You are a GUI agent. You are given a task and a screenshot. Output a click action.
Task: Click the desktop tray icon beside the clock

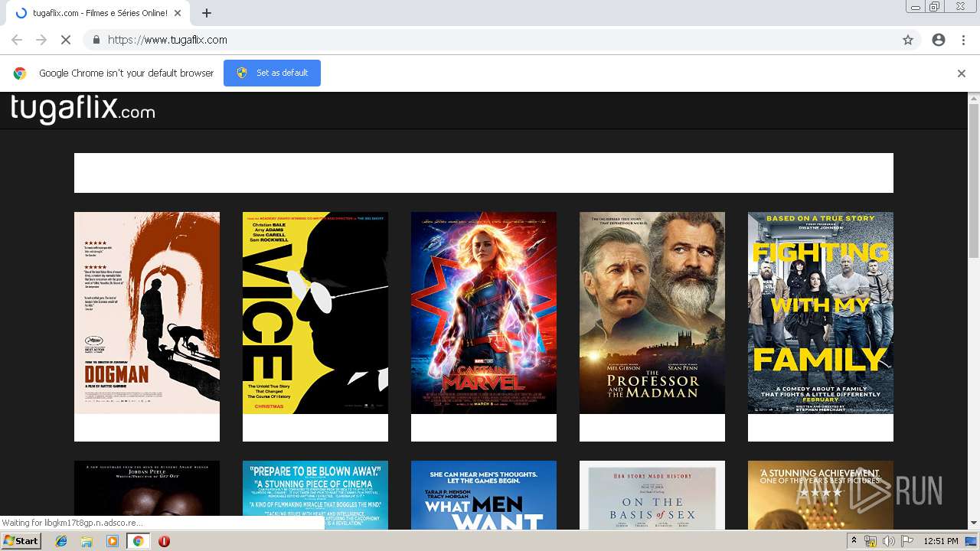[x=972, y=541]
